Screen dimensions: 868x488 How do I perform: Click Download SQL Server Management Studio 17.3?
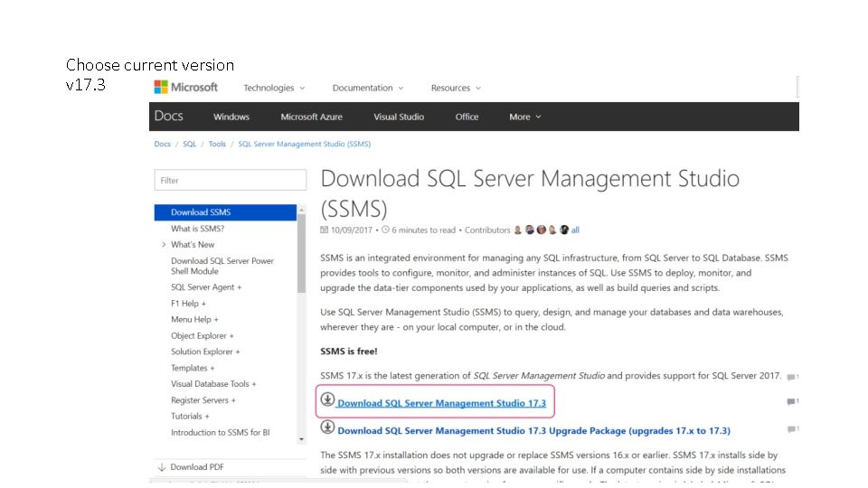pyautogui.click(x=441, y=403)
